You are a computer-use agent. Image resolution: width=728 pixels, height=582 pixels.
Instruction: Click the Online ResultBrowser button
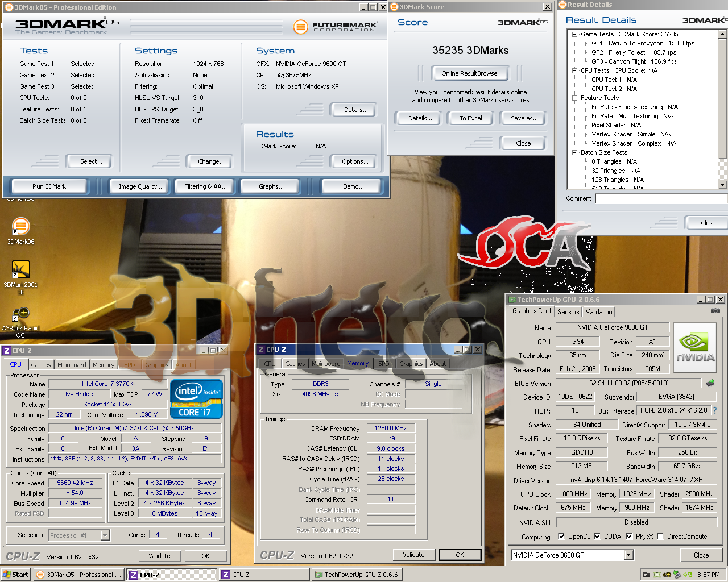[470, 73]
